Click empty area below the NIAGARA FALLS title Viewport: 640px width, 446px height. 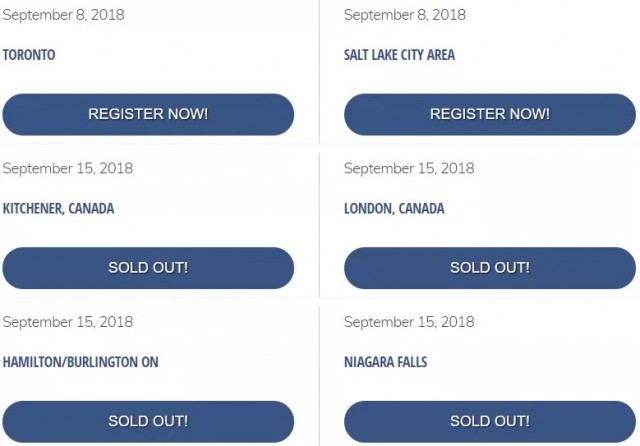point(490,385)
